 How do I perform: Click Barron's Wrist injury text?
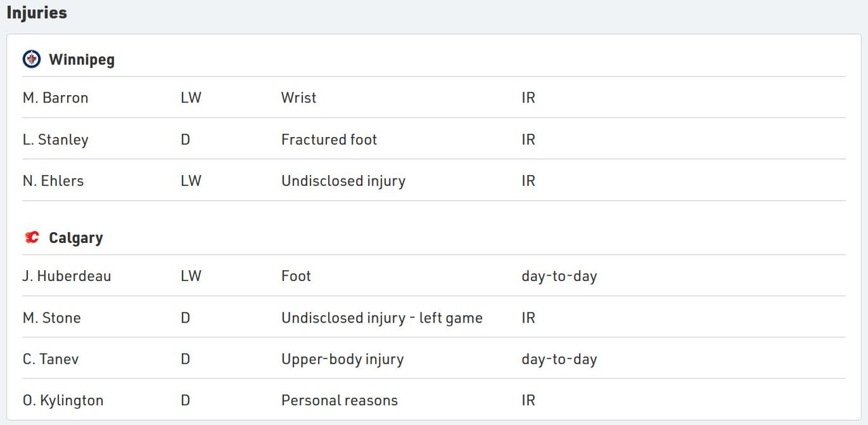[x=299, y=98]
